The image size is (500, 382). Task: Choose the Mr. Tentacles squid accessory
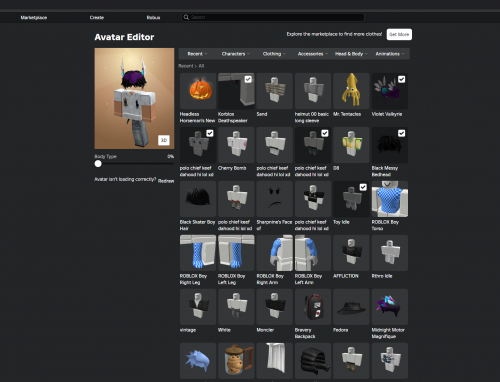(x=351, y=91)
